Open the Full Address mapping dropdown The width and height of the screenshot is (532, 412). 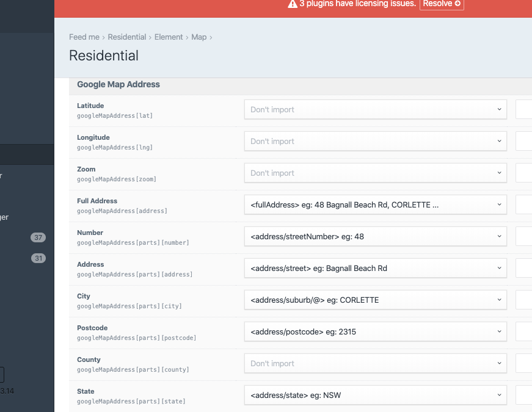(375, 204)
